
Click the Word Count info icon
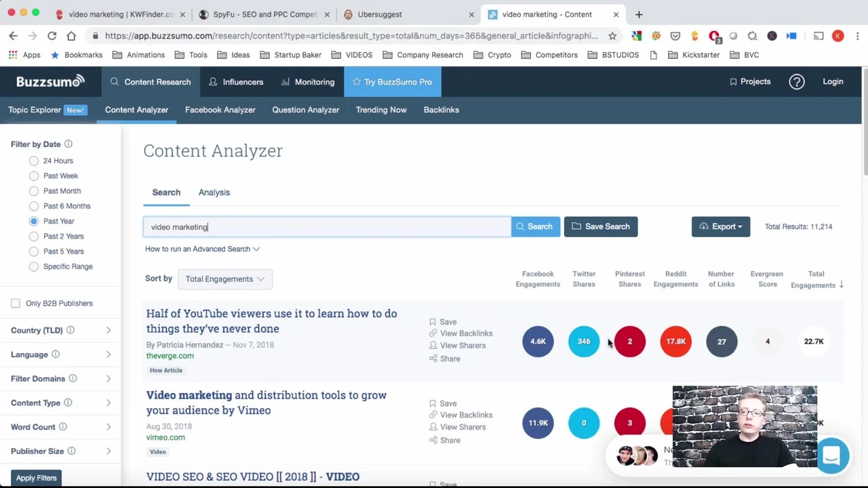(x=62, y=427)
